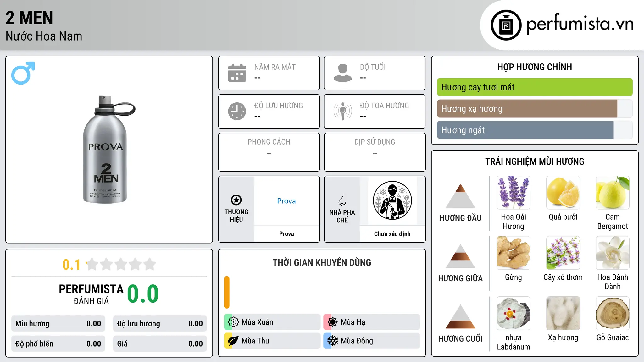Click the snowflake icon for Mùa Đông
Image resolution: width=644 pixels, height=362 pixels.
coord(333,341)
